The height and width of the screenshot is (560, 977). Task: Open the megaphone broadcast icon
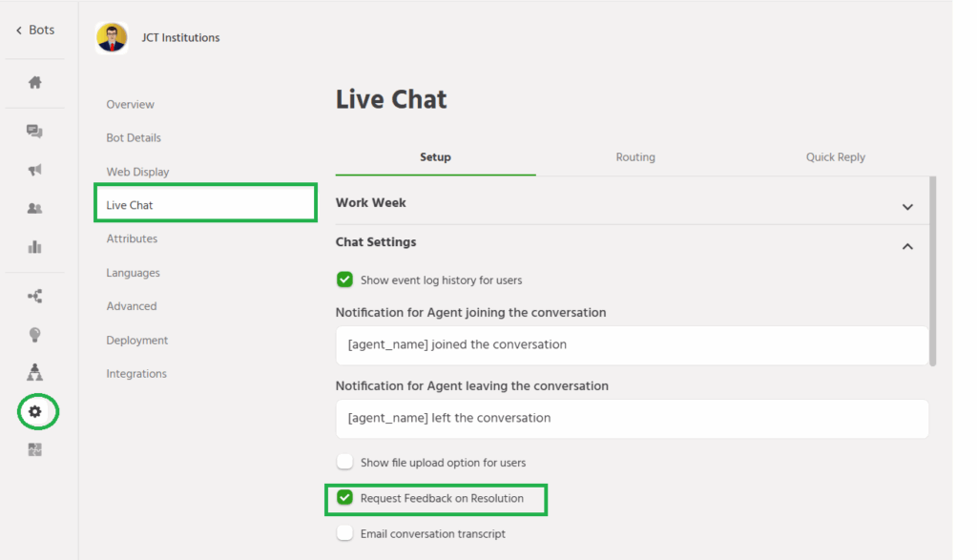[x=35, y=170]
